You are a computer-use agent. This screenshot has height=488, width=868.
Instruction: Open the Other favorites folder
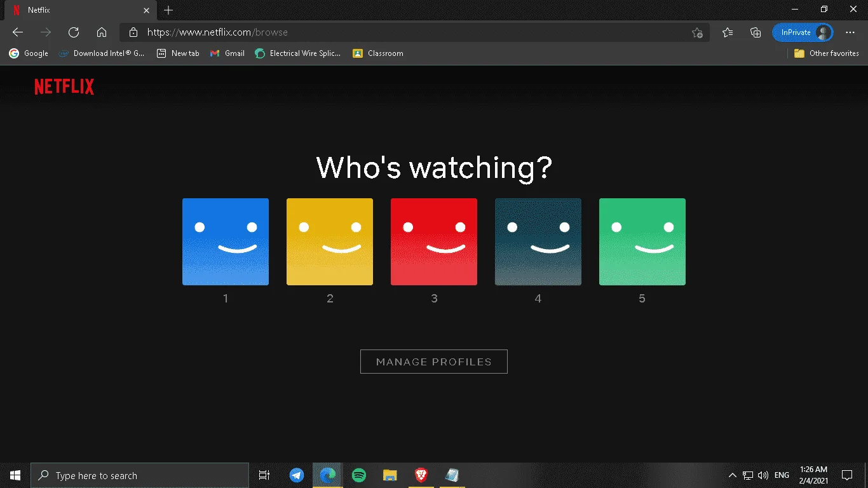click(827, 53)
